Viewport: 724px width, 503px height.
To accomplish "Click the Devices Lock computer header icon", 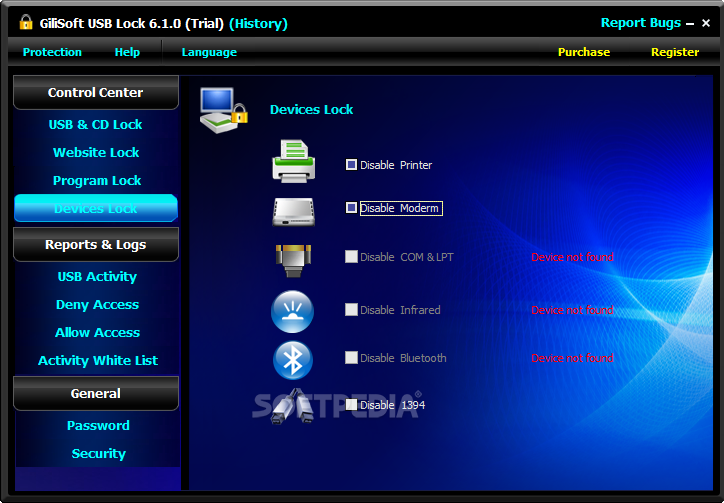I will coord(224,110).
